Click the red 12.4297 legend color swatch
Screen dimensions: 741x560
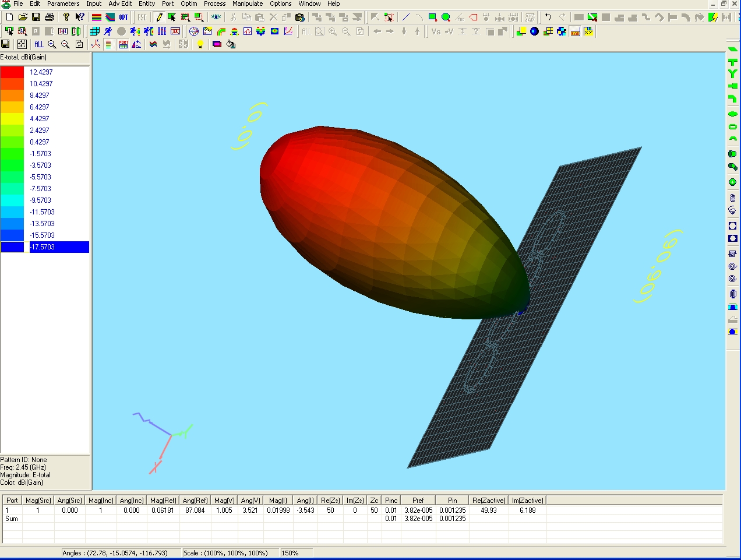click(x=12, y=72)
